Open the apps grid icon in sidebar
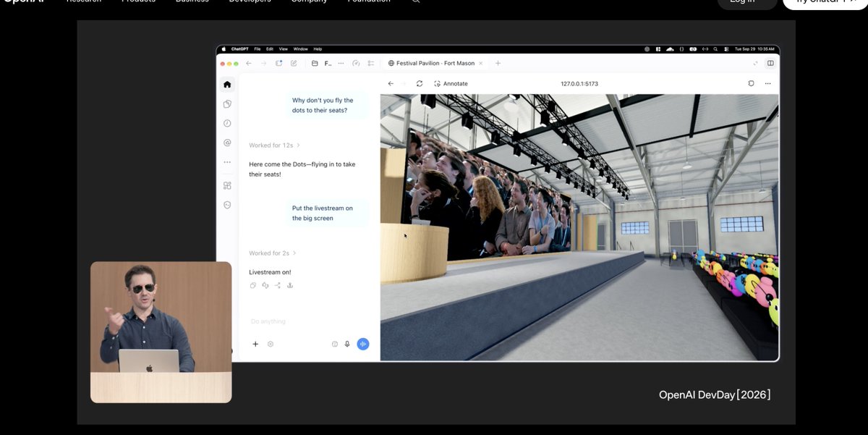This screenshot has width=868, height=435. click(x=227, y=186)
